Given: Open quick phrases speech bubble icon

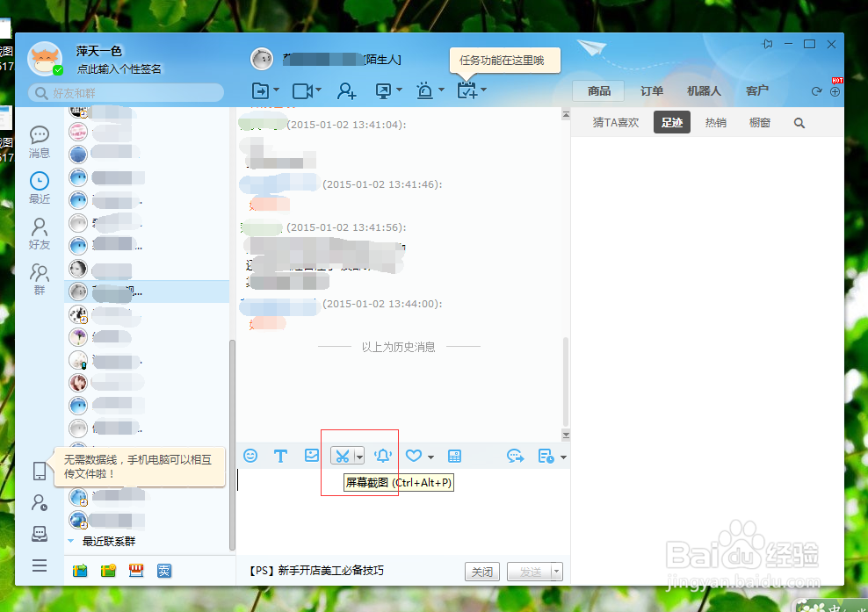Looking at the screenshot, I should [x=515, y=456].
